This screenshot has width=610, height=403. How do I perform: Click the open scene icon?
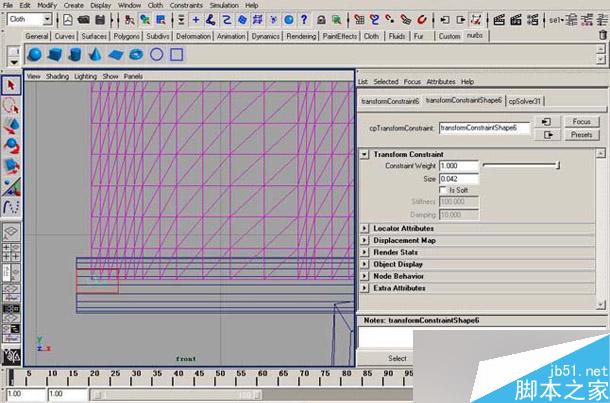click(x=84, y=19)
